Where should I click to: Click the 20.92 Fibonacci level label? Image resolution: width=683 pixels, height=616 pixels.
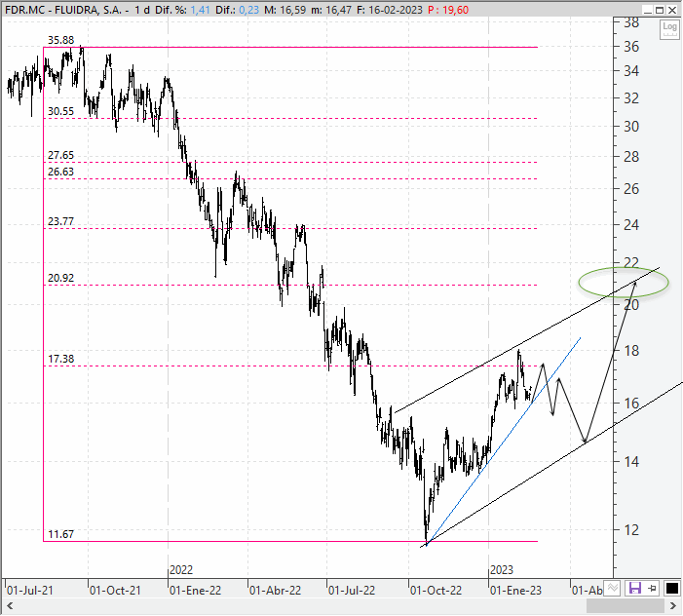[x=61, y=278]
